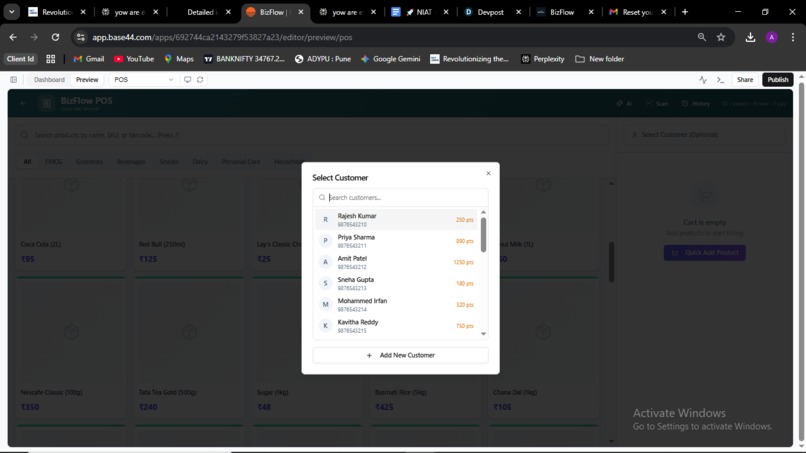The width and height of the screenshot is (806, 453).
Task: Click the Share button
Action: pos(745,80)
